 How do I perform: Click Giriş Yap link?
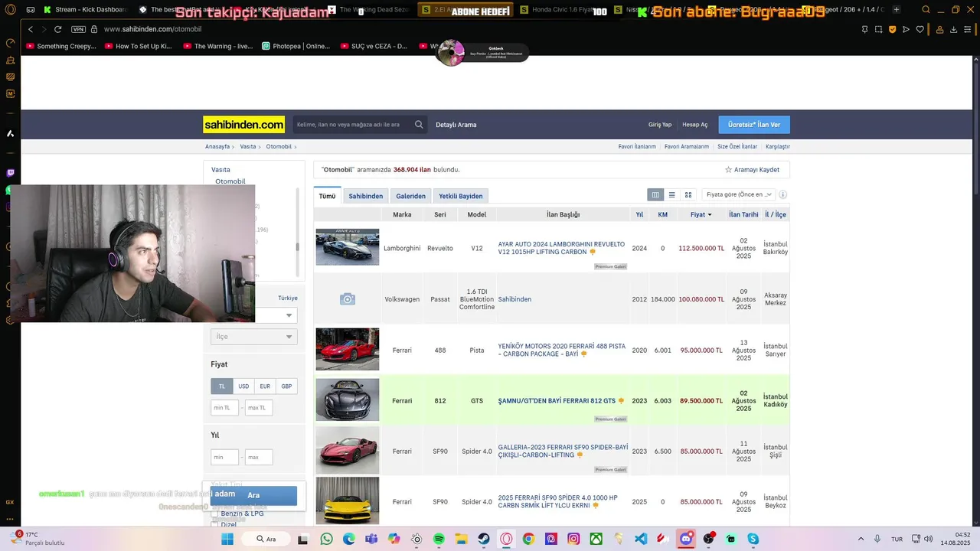(660, 125)
